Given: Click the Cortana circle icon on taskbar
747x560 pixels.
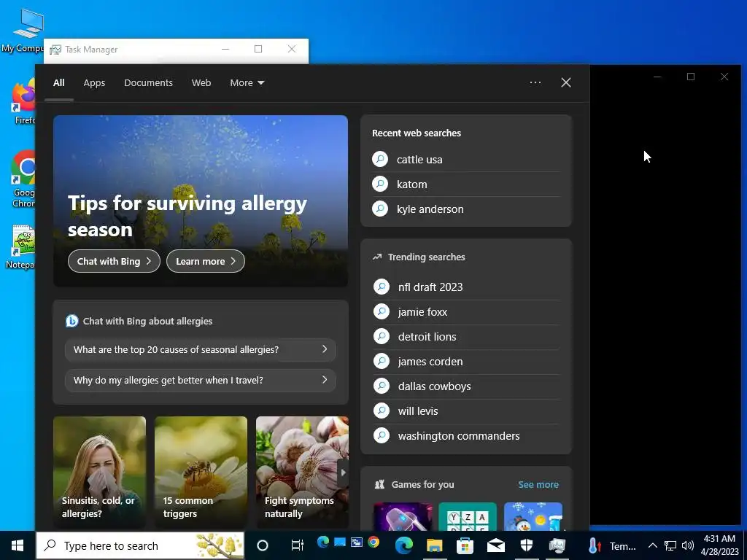Looking at the screenshot, I should [x=263, y=545].
